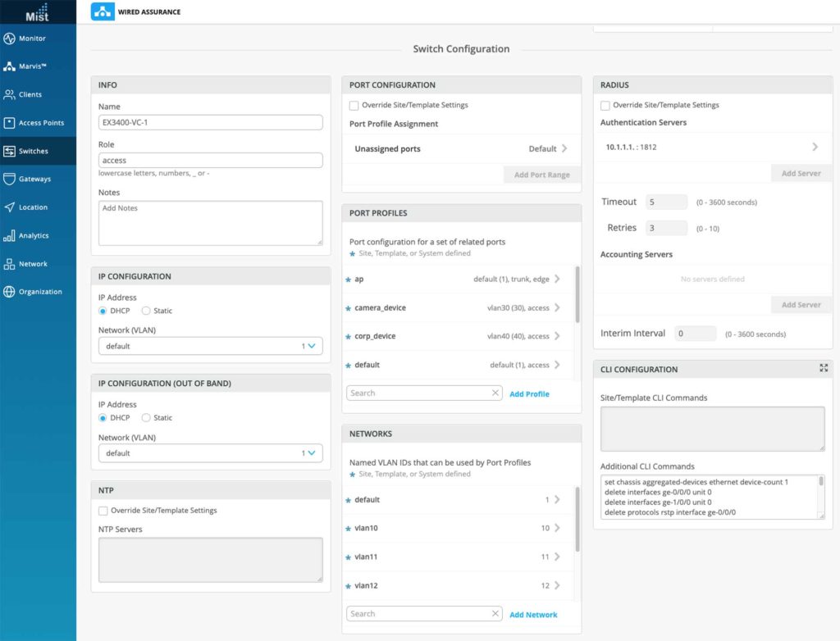
Task: Enable Override Site/Template Settings under Port Configuration
Action: coord(354,106)
